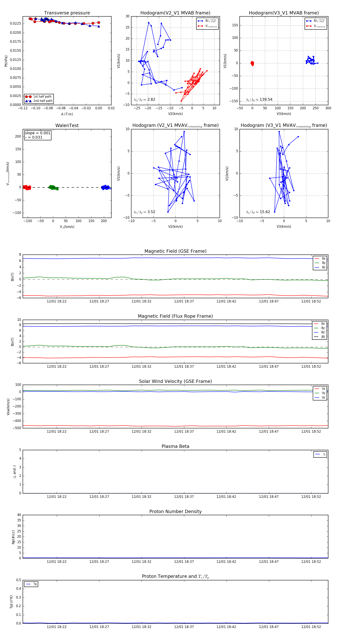Click the "Tp(10^6K)" y-axis label
The height and width of the screenshot is (644, 351).
[12, 602]
